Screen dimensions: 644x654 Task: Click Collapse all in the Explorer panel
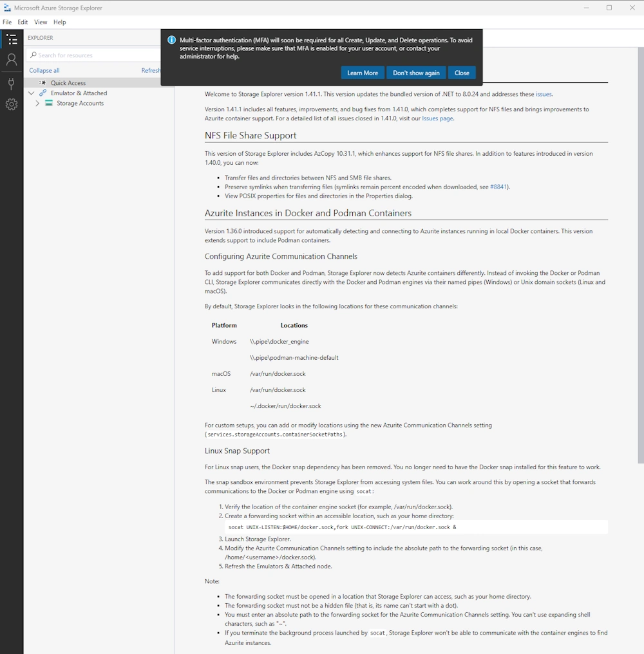44,70
